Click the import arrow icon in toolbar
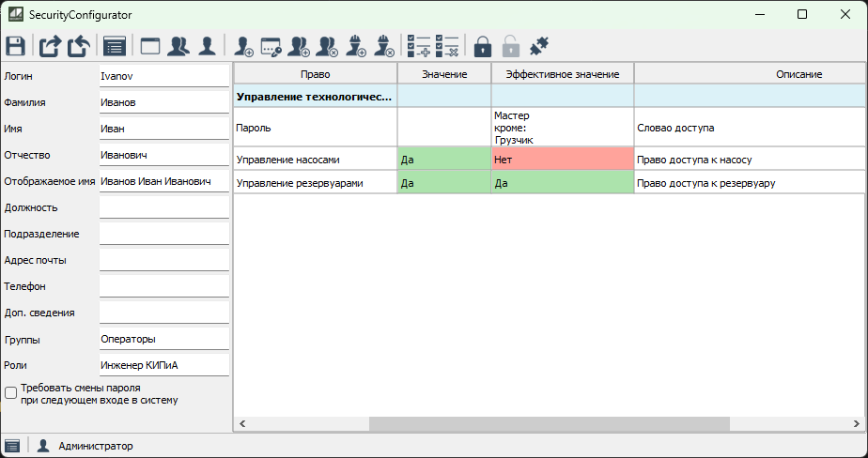Screen dimensions: 868x458 79,46
